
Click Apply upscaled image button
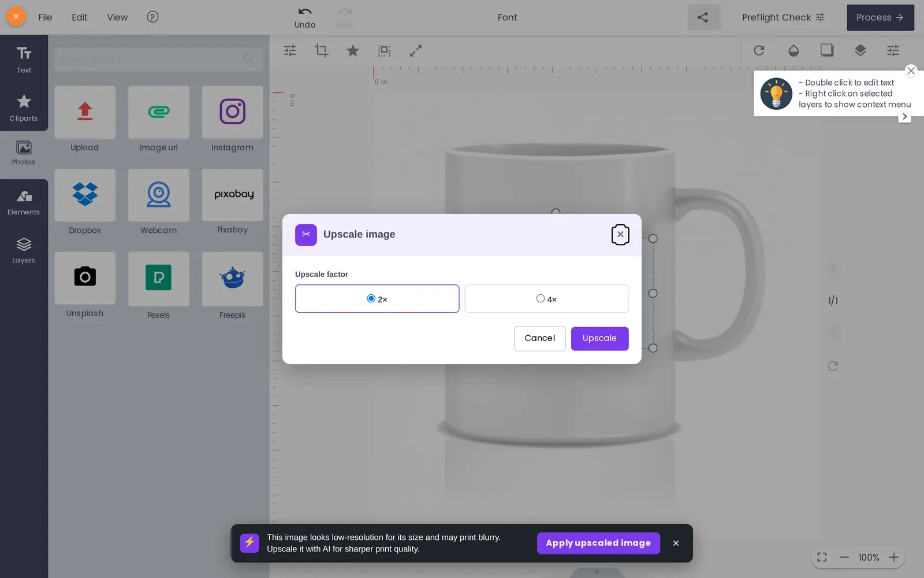pyautogui.click(x=598, y=543)
